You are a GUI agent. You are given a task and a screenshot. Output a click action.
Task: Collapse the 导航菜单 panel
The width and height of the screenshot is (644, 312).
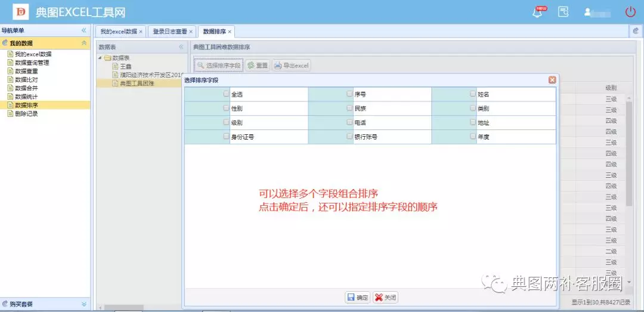point(84,30)
